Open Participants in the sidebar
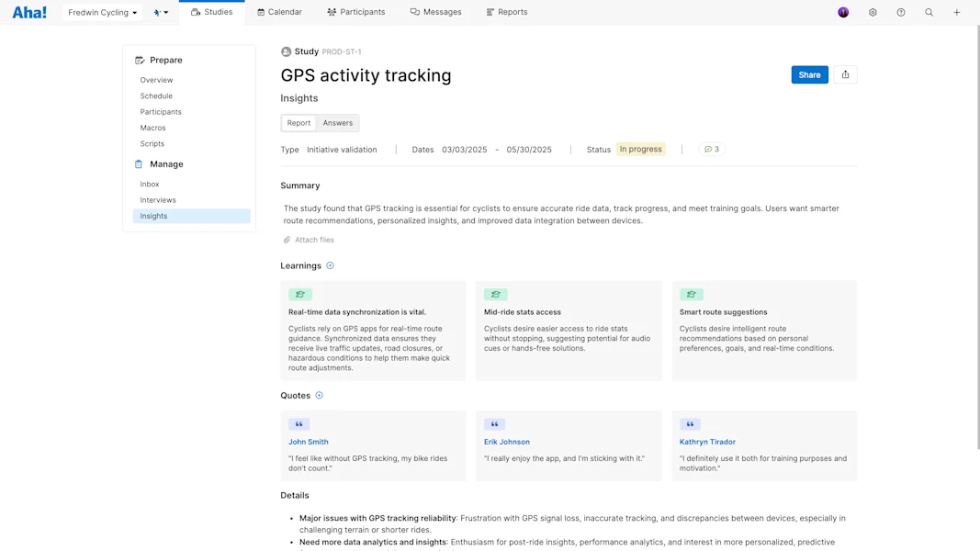This screenshot has height=551, width=980. [161, 112]
